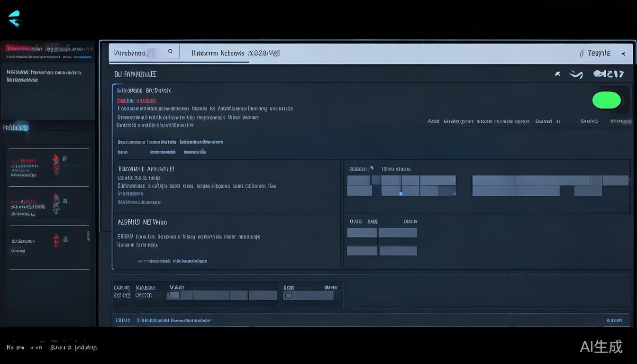Click the small checkbox in bottom slider row
This screenshot has width=637, height=364.
(174, 295)
